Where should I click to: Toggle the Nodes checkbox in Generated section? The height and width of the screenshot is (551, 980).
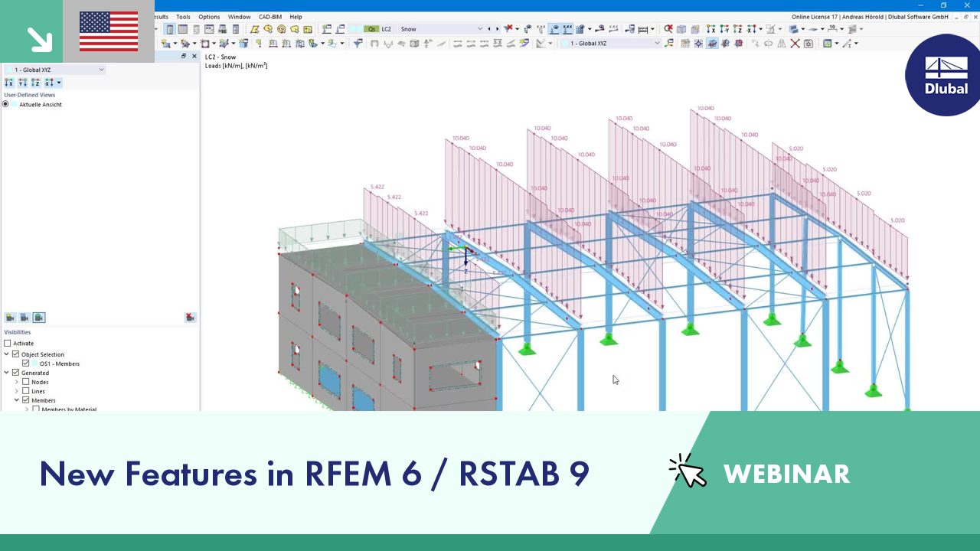pos(26,382)
